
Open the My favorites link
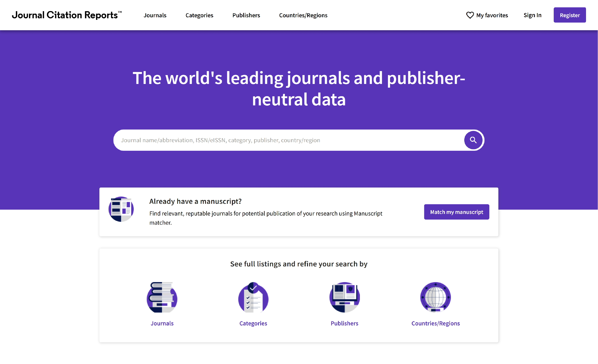point(487,15)
